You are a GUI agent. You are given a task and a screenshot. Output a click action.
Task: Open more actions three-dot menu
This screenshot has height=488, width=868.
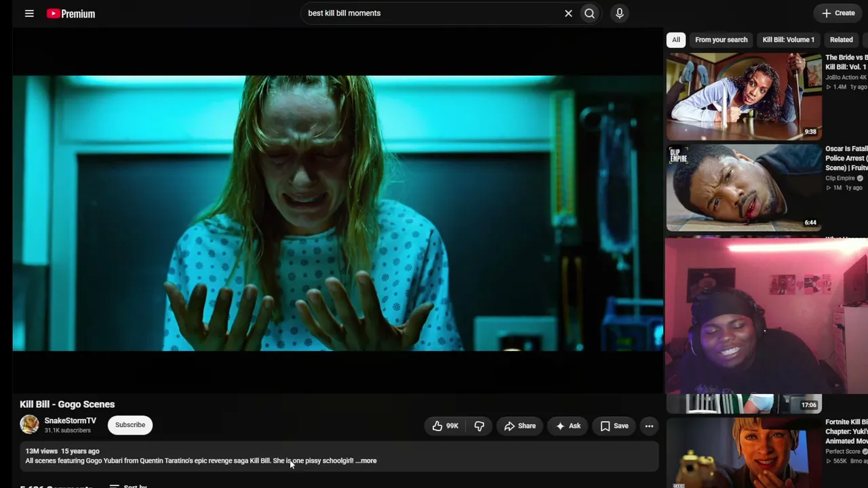click(x=649, y=426)
